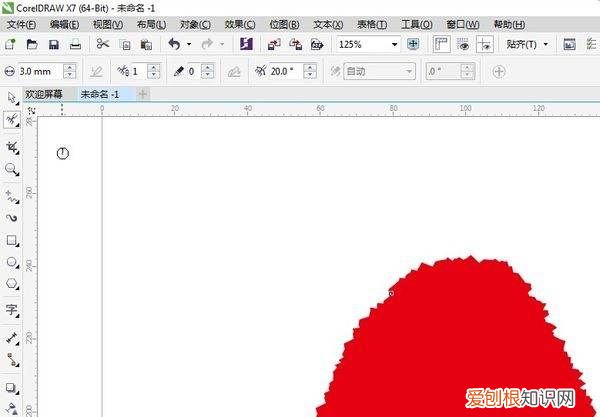The height and width of the screenshot is (417, 600).
Task: Add a new document with plus tab
Action: (143, 94)
